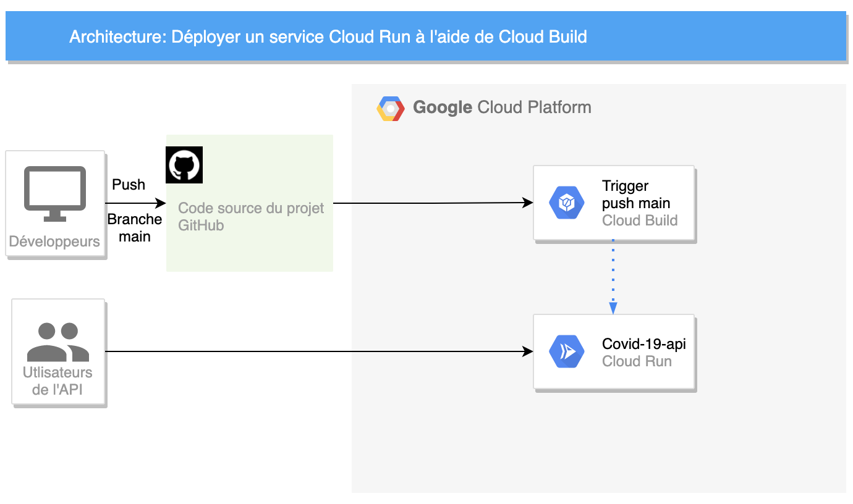The image size is (853, 504).
Task: Select the Cloud Build hexagon icon
Action: click(x=567, y=203)
